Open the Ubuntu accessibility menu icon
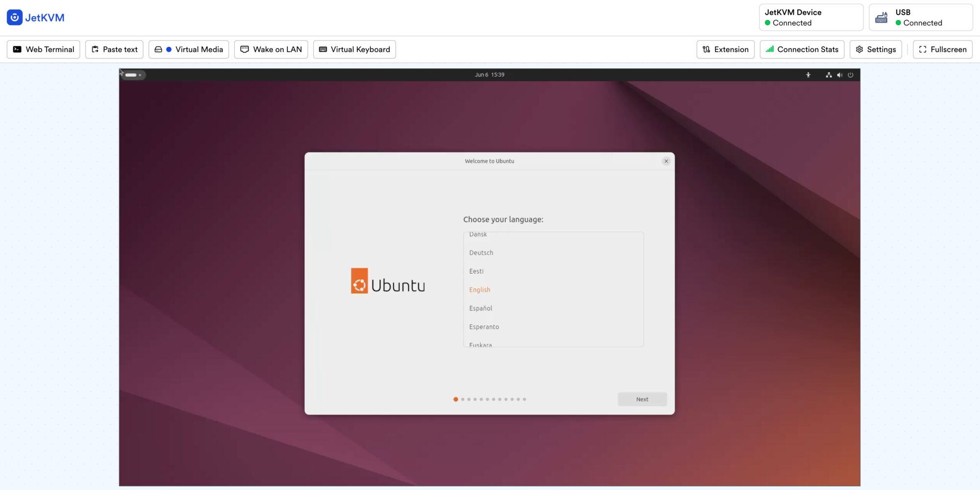This screenshot has width=980, height=490. pyautogui.click(x=808, y=75)
